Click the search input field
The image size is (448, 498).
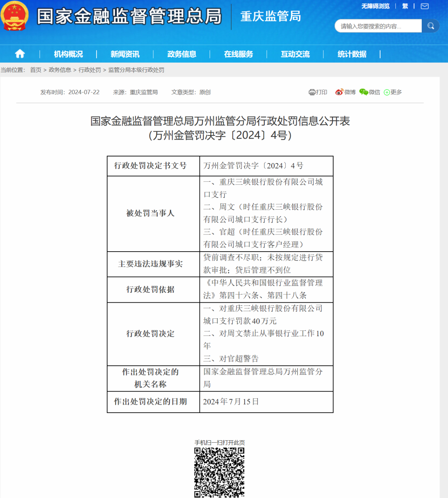click(x=378, y=26)
